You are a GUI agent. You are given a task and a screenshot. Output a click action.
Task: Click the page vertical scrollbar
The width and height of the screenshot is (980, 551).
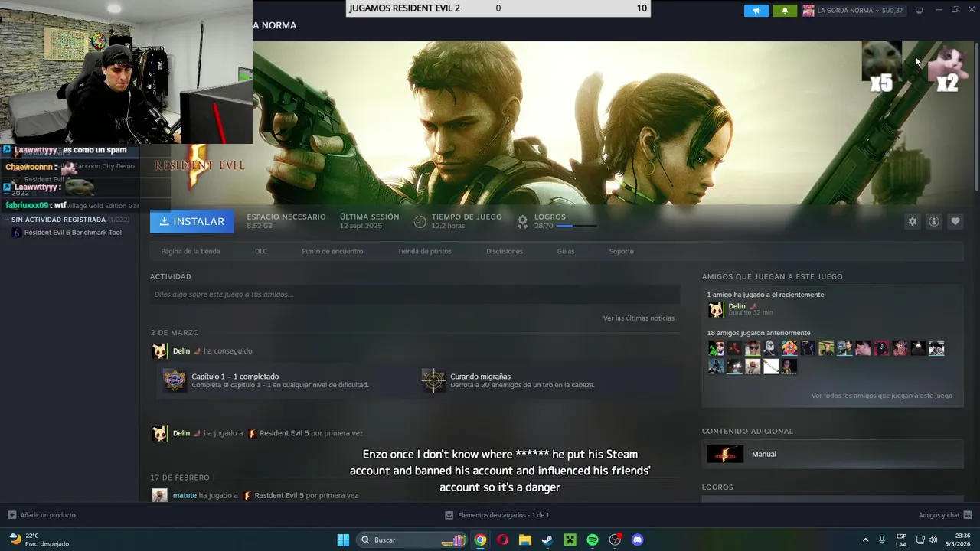click(976, 115)
